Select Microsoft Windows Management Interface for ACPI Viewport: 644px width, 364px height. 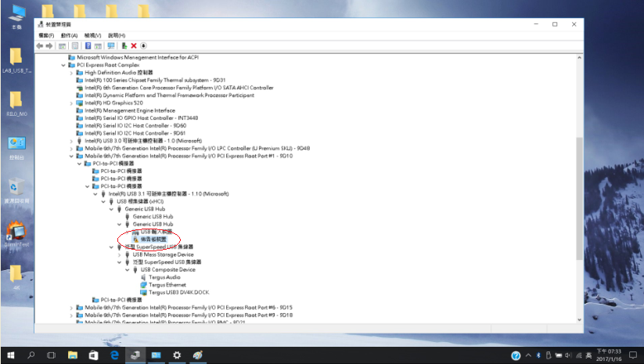click(138, 57)
